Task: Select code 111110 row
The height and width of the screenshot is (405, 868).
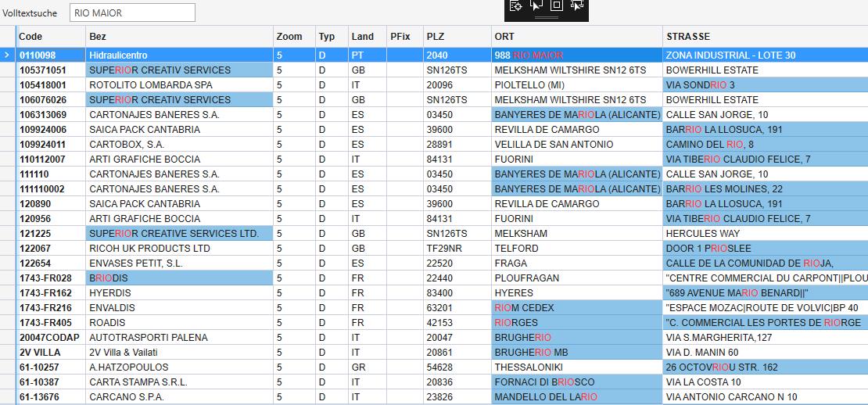Action: pos(51,174)
